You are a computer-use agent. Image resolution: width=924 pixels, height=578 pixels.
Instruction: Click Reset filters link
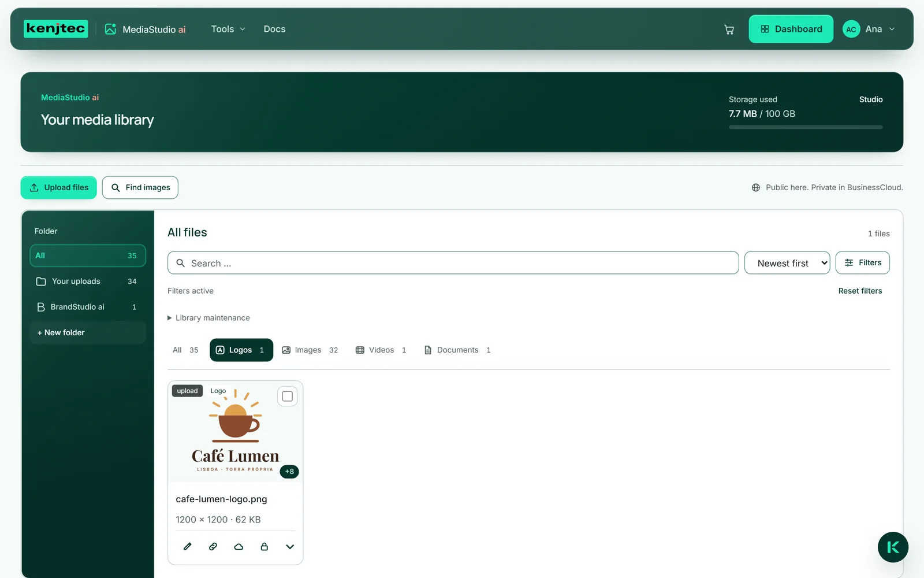click(x=860, y=291)
